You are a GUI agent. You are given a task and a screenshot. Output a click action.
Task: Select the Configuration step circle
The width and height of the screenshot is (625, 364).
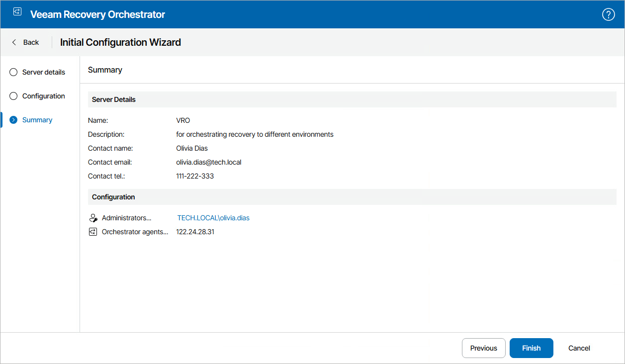13,96
